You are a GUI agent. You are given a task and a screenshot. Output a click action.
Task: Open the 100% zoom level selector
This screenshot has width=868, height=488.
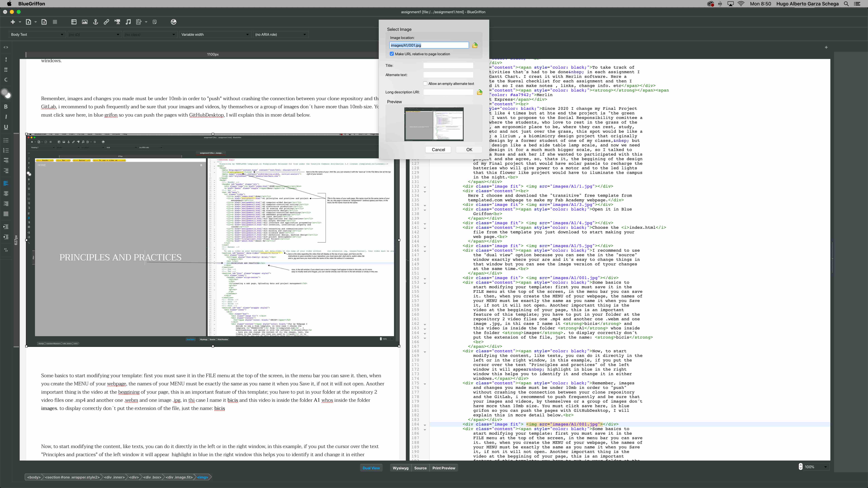[815, 467]
